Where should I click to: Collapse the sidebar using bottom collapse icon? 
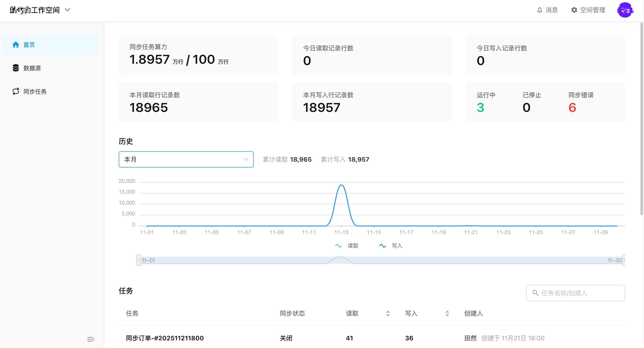click(90, 339)
